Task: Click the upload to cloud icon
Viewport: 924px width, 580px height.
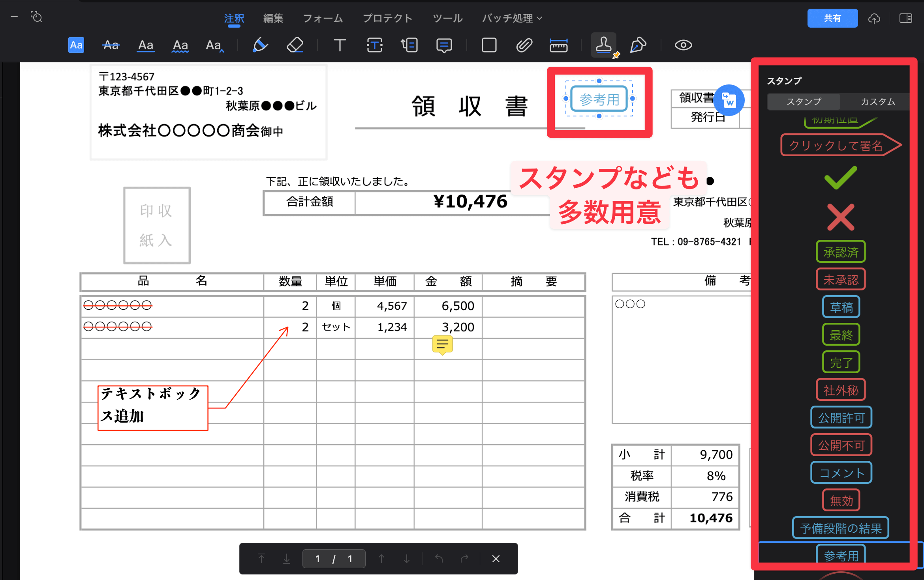Action: [874, 19]
